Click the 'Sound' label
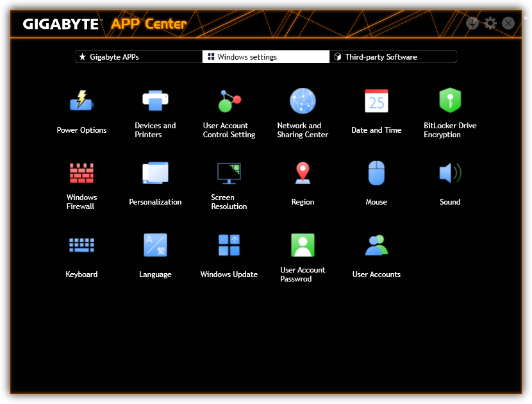The image size is (532, 404). 450,202
